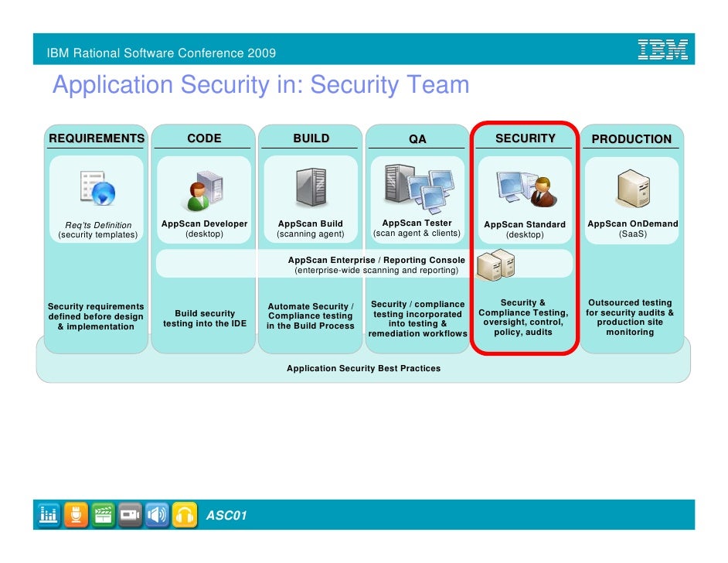This screenshot has width=728, height=563.
Task: Click the '(SaaS)' caption
Action: [633, 234]
